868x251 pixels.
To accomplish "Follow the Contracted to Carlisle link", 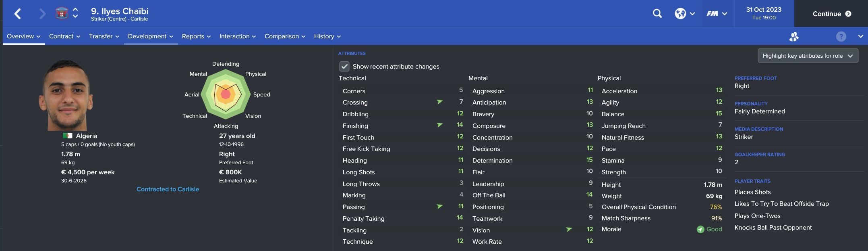I will click(168, 189).
